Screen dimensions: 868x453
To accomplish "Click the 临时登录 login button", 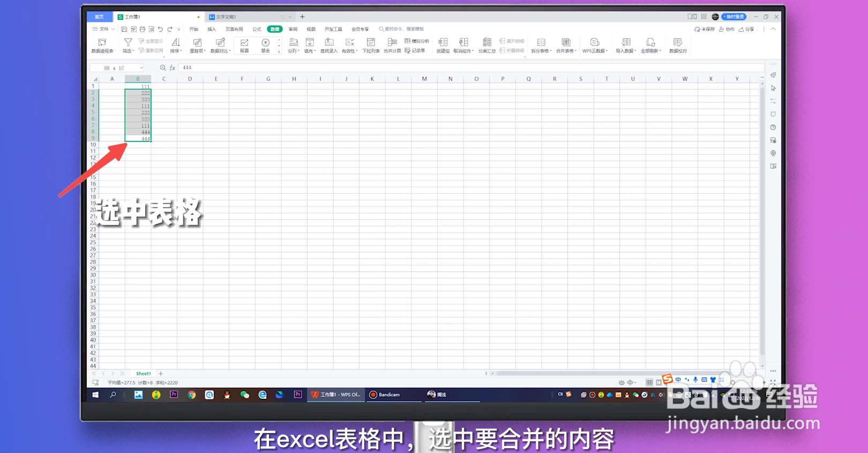I will click(734, 17).
